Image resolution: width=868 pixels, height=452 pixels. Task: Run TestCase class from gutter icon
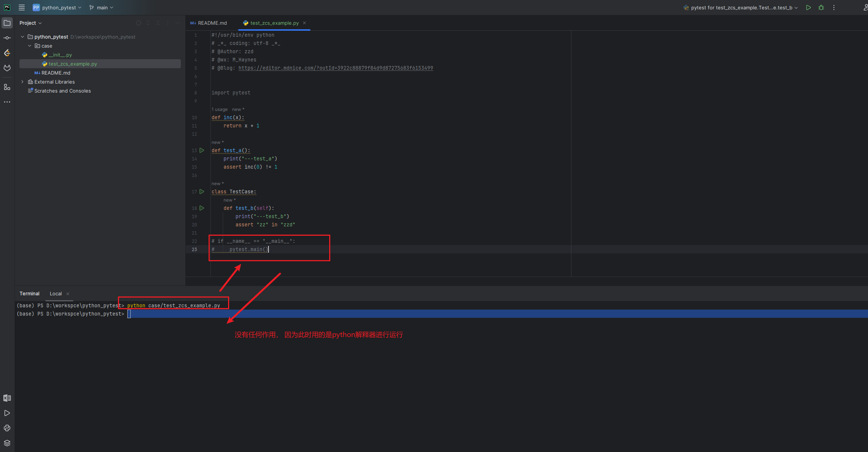click(x=202, y=192)
